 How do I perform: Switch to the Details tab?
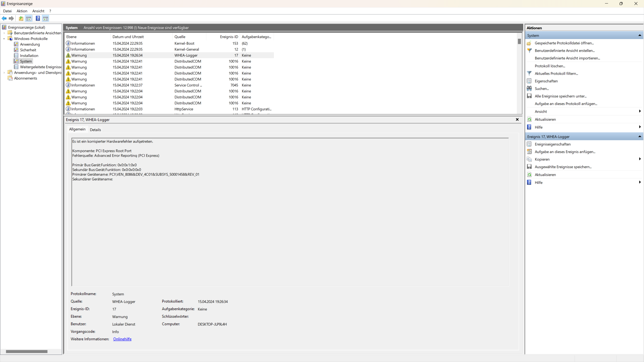coord(95,130)
